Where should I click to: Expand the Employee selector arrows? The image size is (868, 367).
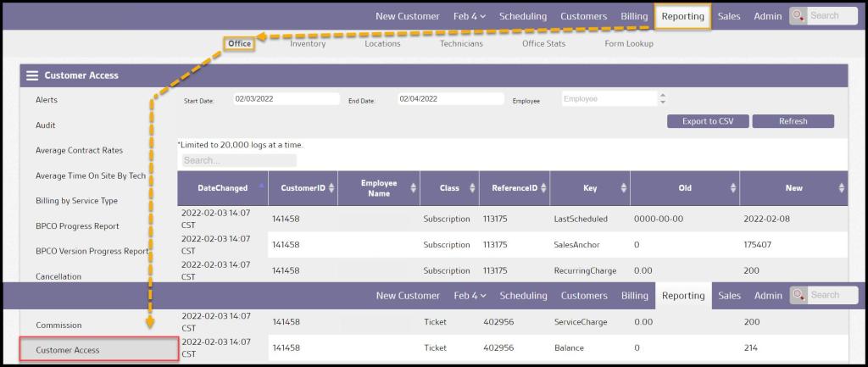coord(662,99)
